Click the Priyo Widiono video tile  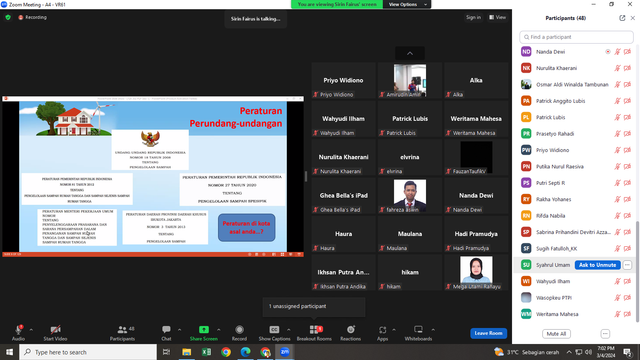pyautogui.click(x=343, y=80)
